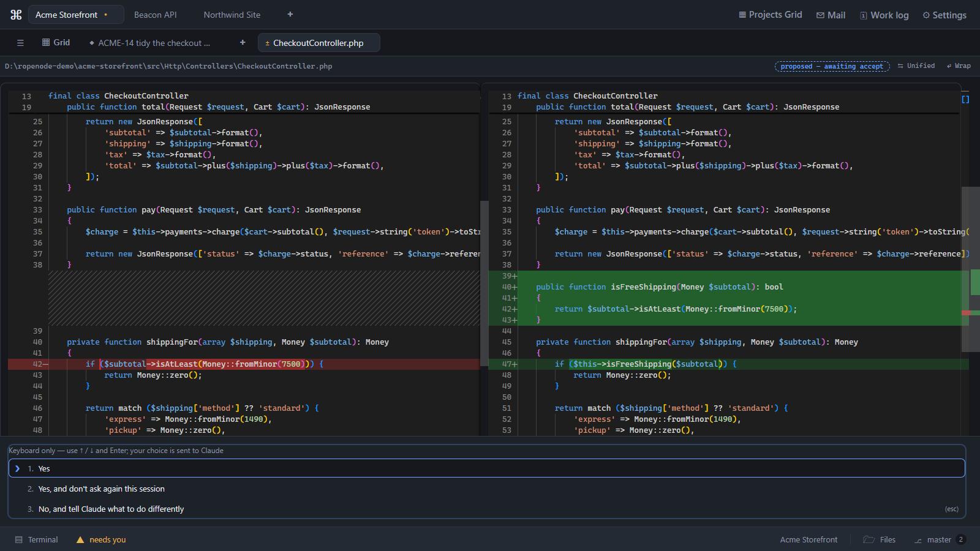Select option 1 Yes
The image size is (980, 551).
point(486,468)
